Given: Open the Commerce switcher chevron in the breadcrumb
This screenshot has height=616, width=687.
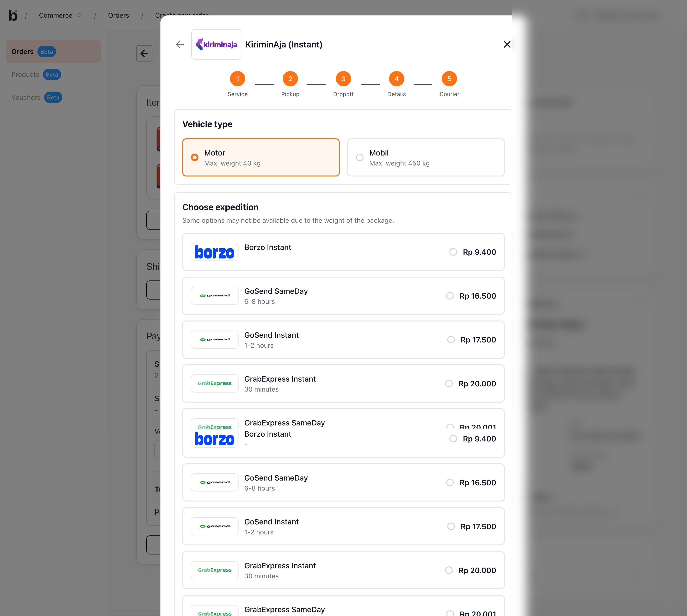Looking at the screenshot, I should click(x=79, y=15).
